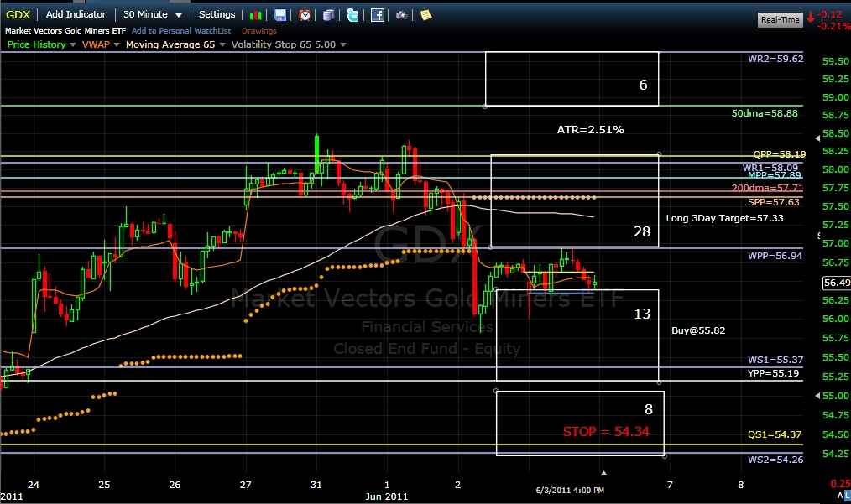
Task: Click the triangle marker beside 55.00 on axis
Action: tap(818, 396)
